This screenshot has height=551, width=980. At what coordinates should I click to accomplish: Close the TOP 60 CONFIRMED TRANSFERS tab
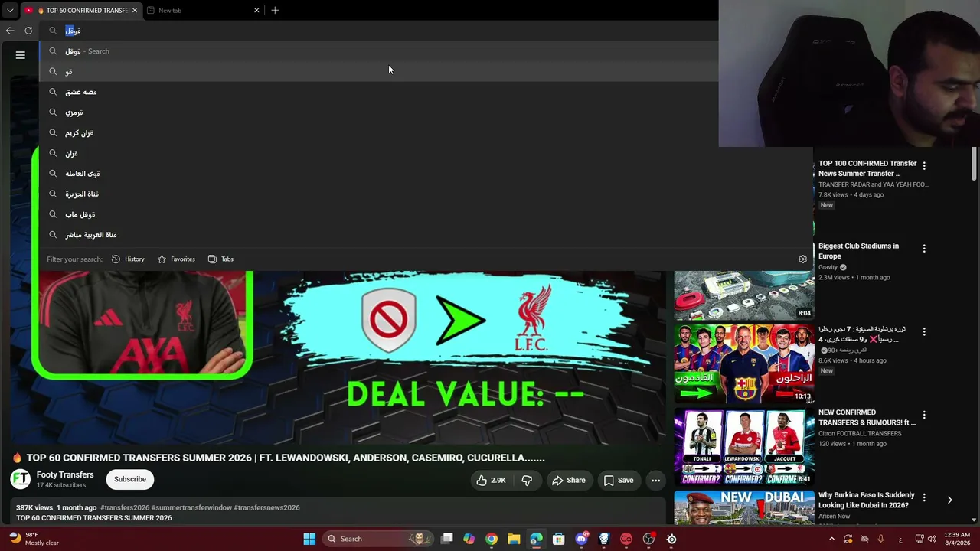tap(135, 11)
